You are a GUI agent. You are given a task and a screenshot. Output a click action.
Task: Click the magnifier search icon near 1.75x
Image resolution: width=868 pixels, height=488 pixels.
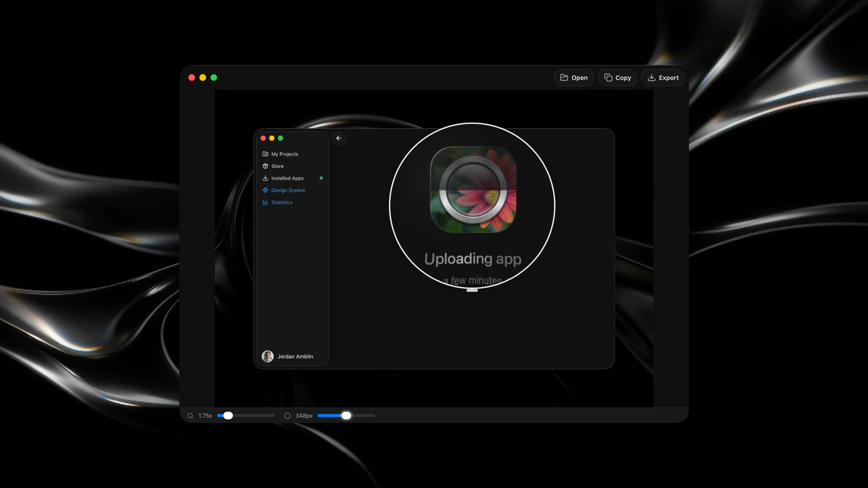pyautogui.click(x=190, y=416)
